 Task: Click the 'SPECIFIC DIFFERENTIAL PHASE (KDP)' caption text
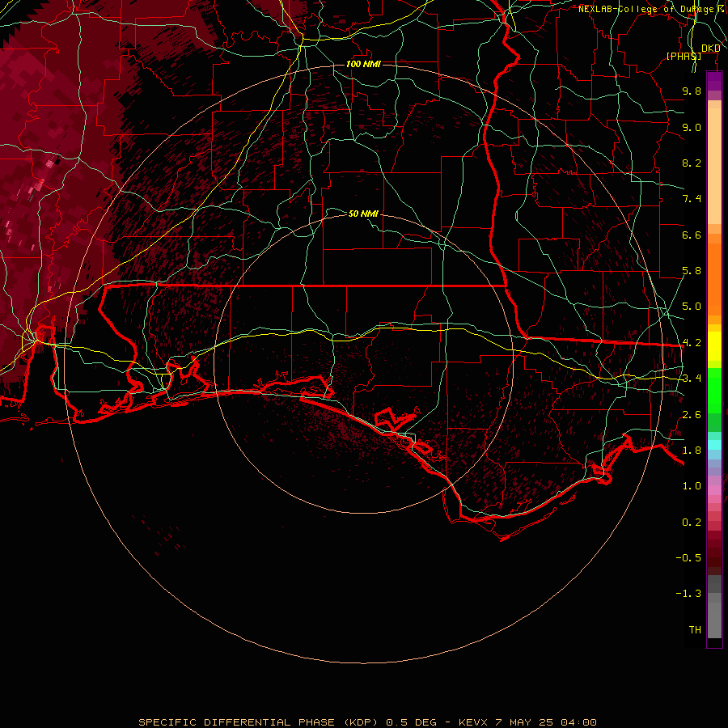(x=260, y=722)
